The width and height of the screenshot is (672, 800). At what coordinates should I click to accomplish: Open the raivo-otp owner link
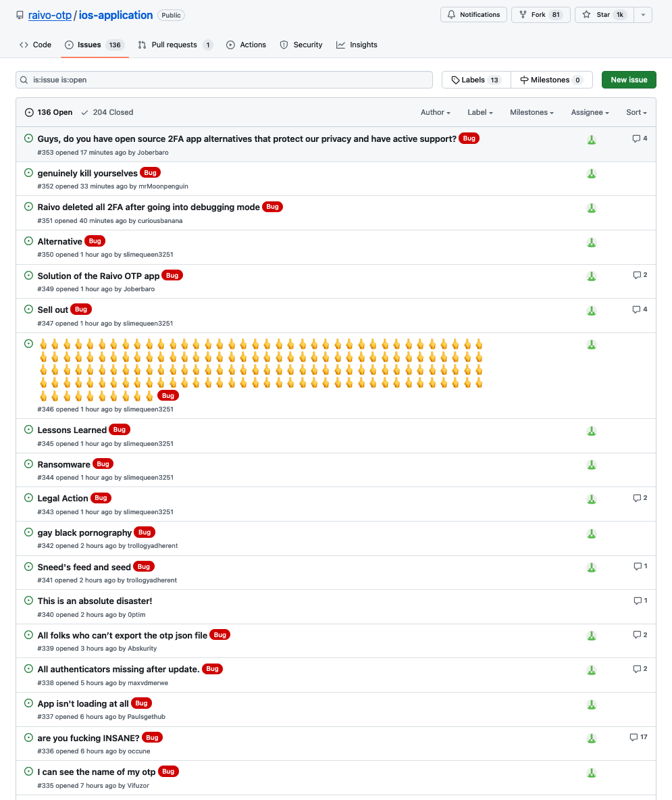pos(50,16)
